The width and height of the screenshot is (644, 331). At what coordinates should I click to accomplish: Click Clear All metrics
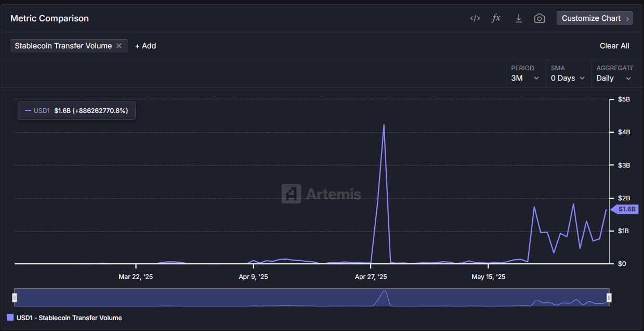pos(614,46)
